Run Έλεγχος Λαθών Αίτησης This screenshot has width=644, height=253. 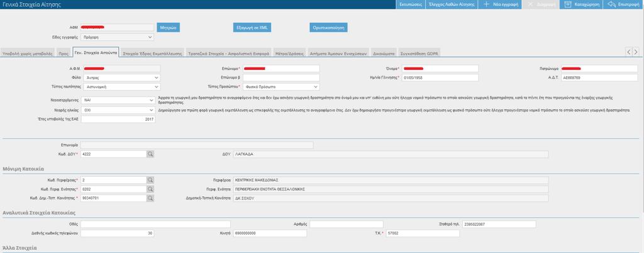coord(451,4)
